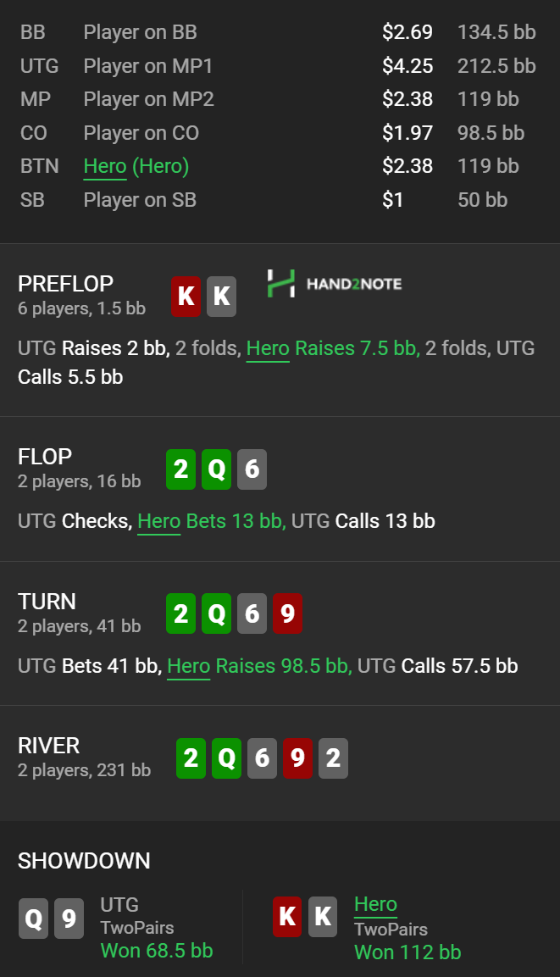This screenshot has width=560, height=977.
Task: Select the Player on SB row
Action: (x=278, y=199)
